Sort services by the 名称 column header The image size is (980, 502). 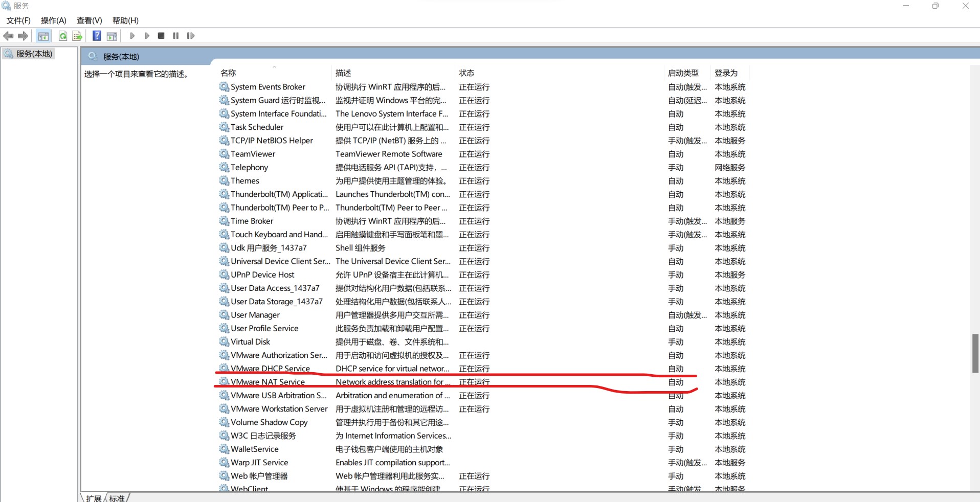(228, 73)
